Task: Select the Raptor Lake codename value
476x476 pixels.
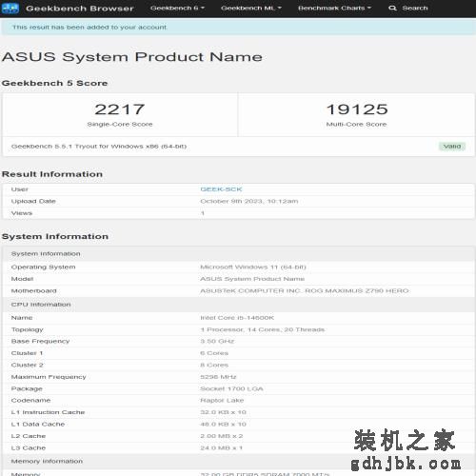Action: click(222, 401)
